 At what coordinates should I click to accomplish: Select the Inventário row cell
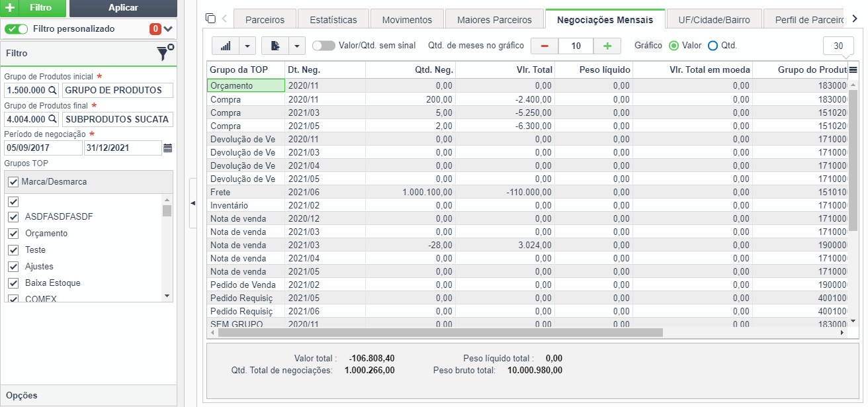click(x=245, y=205)
